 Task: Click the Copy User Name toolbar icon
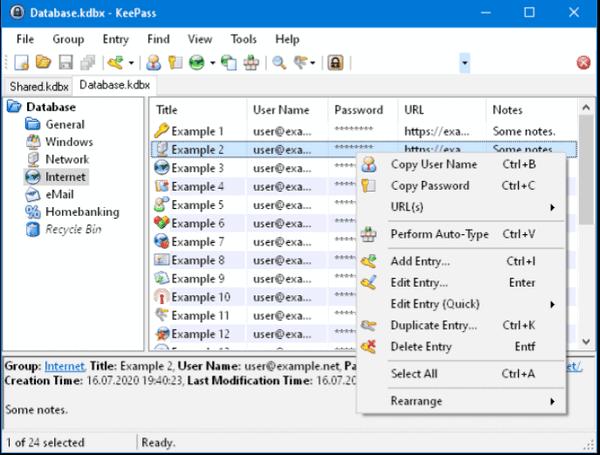point(153,62)
